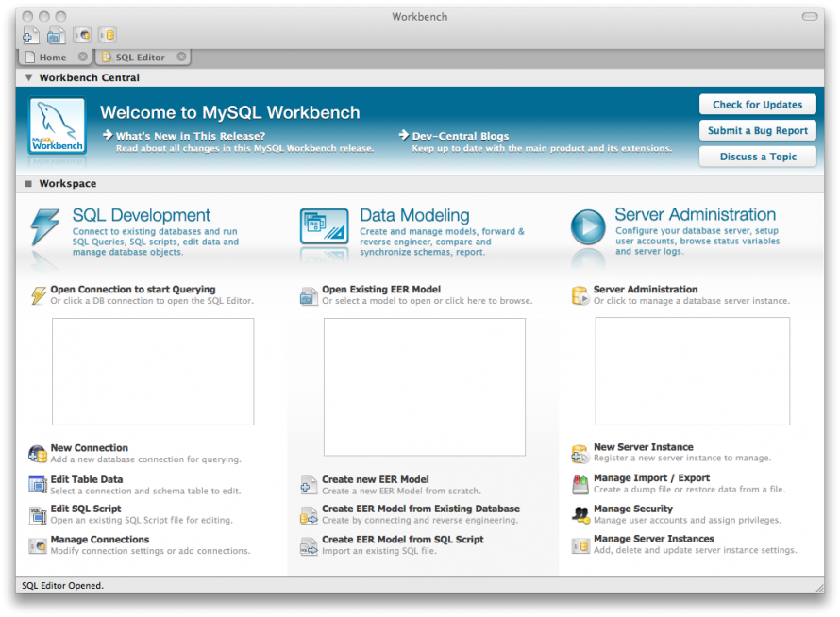Switch to the Home tab
The width and height of the screenshot is (840, 617).
click(52, 57)
